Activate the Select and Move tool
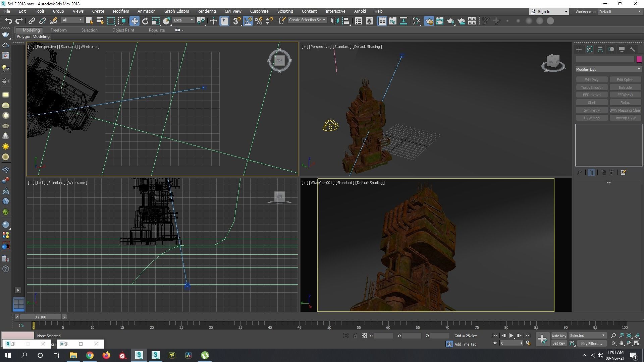This screenshot has width=644, height=362. coord(134,21)
